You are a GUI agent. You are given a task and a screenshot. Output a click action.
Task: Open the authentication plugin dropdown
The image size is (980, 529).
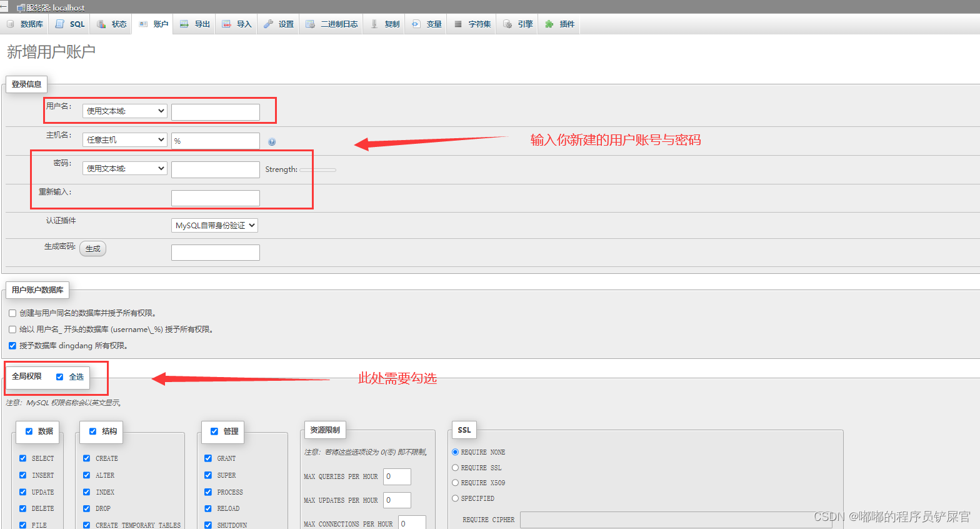(x=214, y=225)
